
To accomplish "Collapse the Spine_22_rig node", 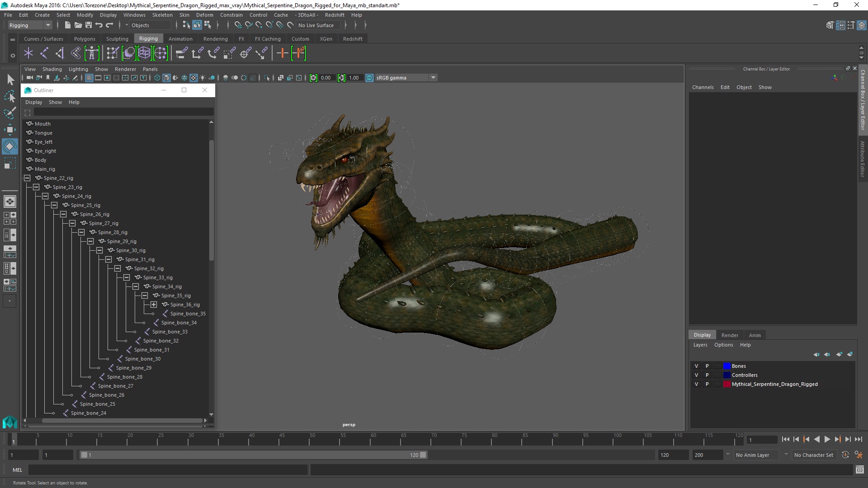I will point(27,178).
